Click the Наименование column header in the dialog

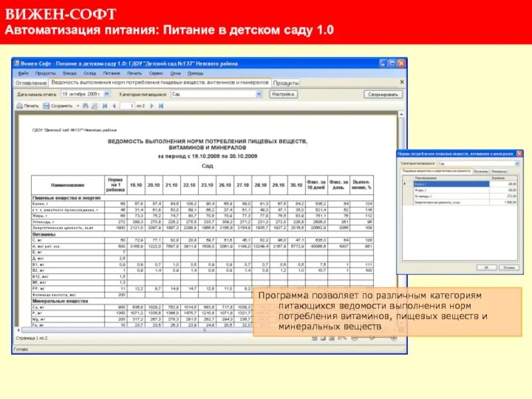click(x=452, y=178)
